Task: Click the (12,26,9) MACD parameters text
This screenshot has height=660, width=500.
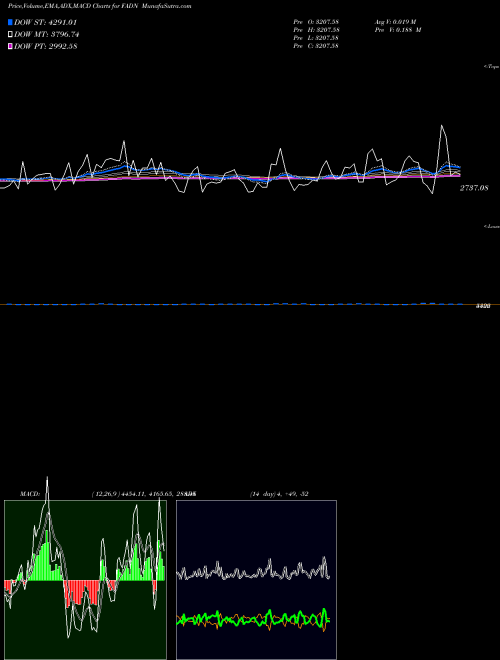Action: tap(144, 494)
